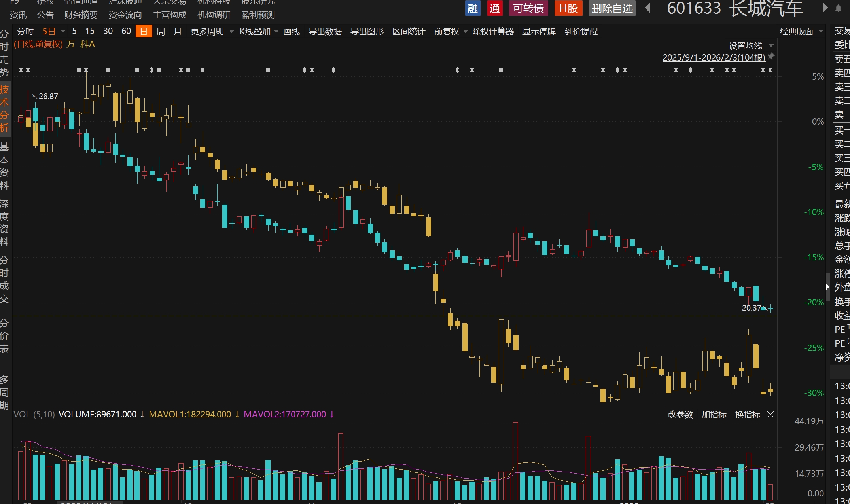850x504 pixels.
Task: Click the 删除自选 button
Action: (x=612, y=8)
